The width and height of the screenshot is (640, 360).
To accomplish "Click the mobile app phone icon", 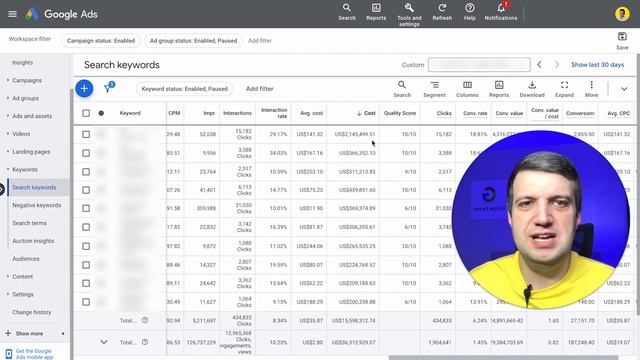I will click(x=9, y=353).
